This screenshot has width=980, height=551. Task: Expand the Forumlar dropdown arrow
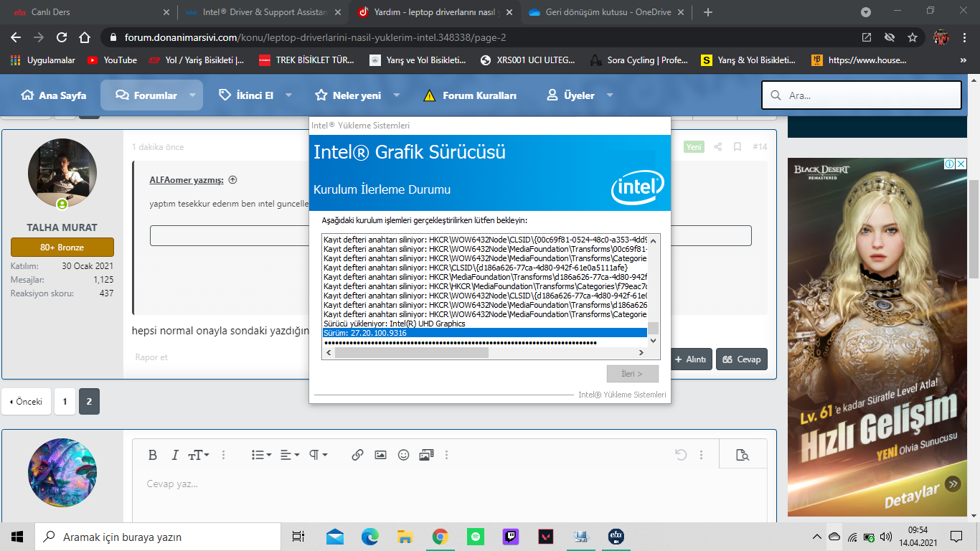[x=192, y=95]
